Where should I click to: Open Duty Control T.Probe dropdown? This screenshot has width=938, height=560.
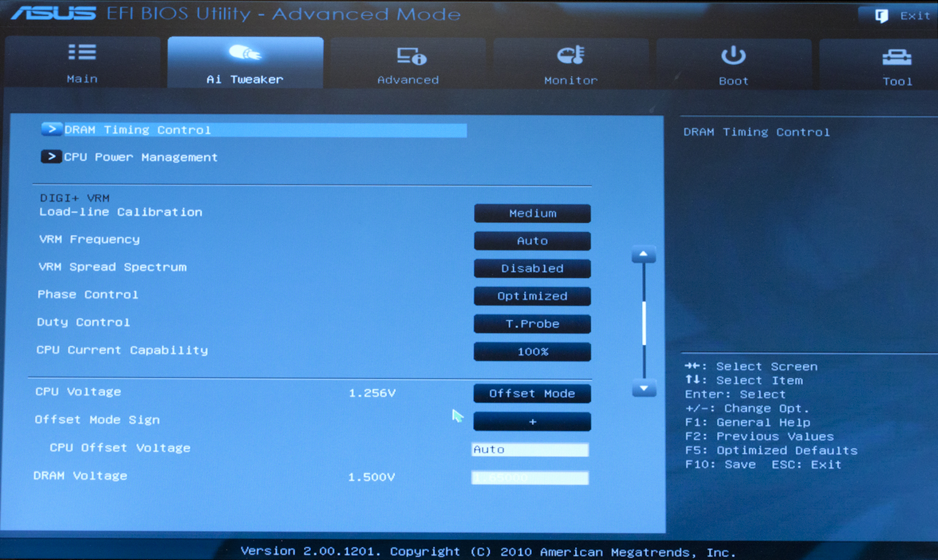click(x=532, y=324)
